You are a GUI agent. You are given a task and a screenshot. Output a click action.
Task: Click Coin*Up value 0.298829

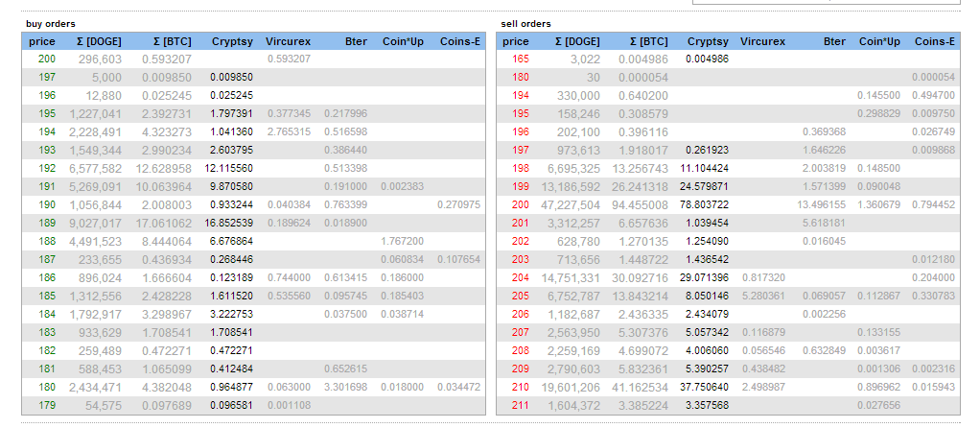(878, 114)
